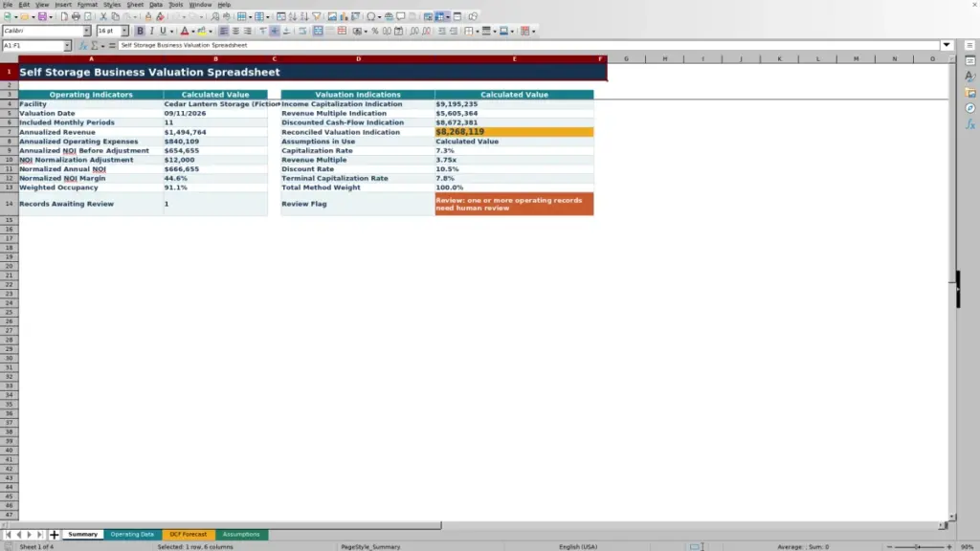Click the Export as PDF icon

(64, 17)
